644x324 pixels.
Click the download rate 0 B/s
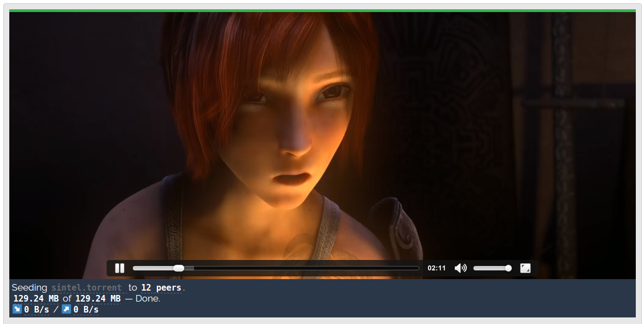click(37, 309)
